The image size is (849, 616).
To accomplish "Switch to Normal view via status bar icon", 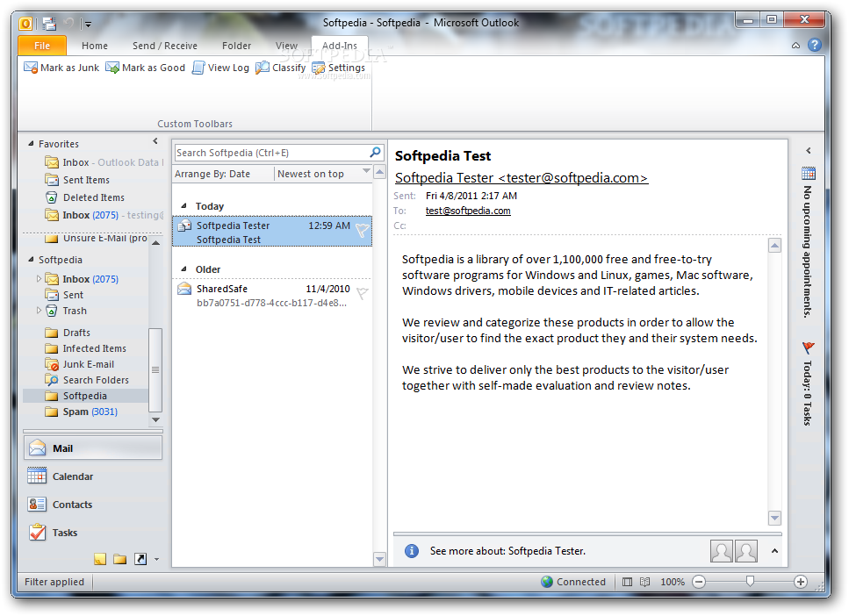I will (627, 582).
